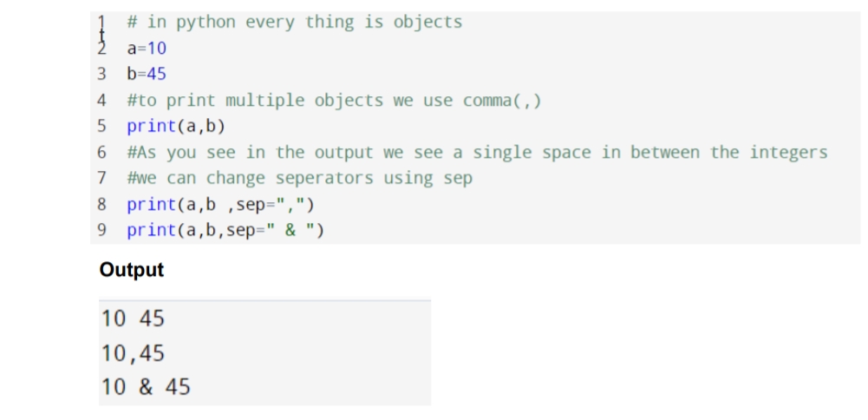Click the 'print(a,b)' statement on line 5
The width and height of the screenshot is (868, 420).
[176, 127]
